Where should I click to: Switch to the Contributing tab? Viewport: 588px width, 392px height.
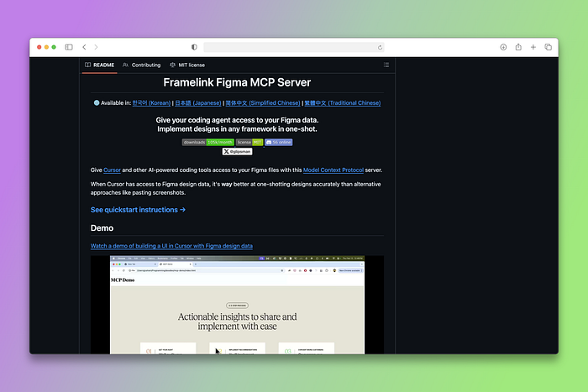tap(142, 65)
